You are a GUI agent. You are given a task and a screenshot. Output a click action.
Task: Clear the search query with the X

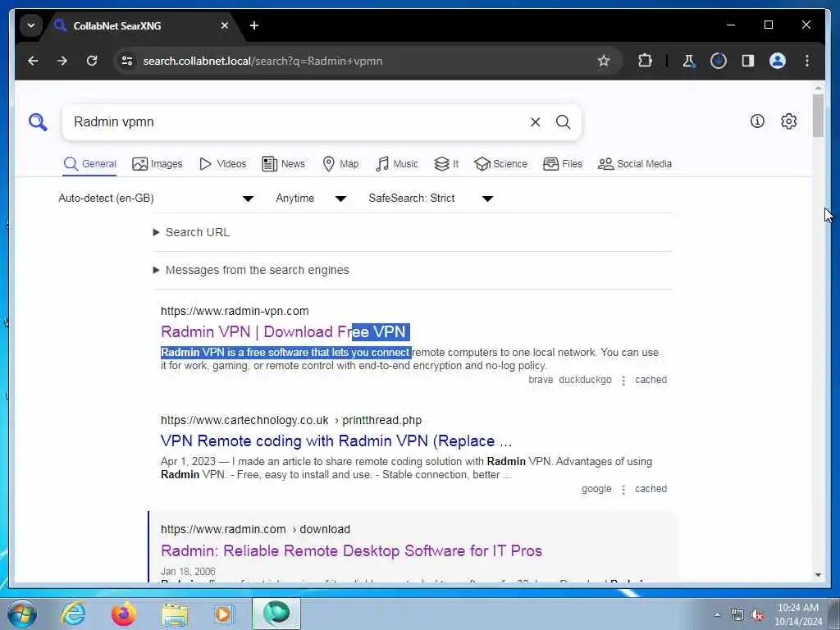[x=535, y=122]
